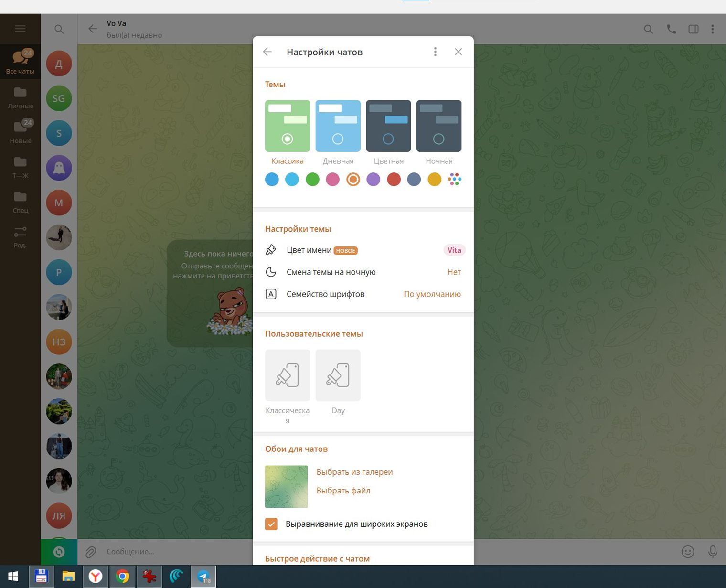Click Выбрать из галереи link
This screenshot has width=726, height=588.
pos(354,472)
